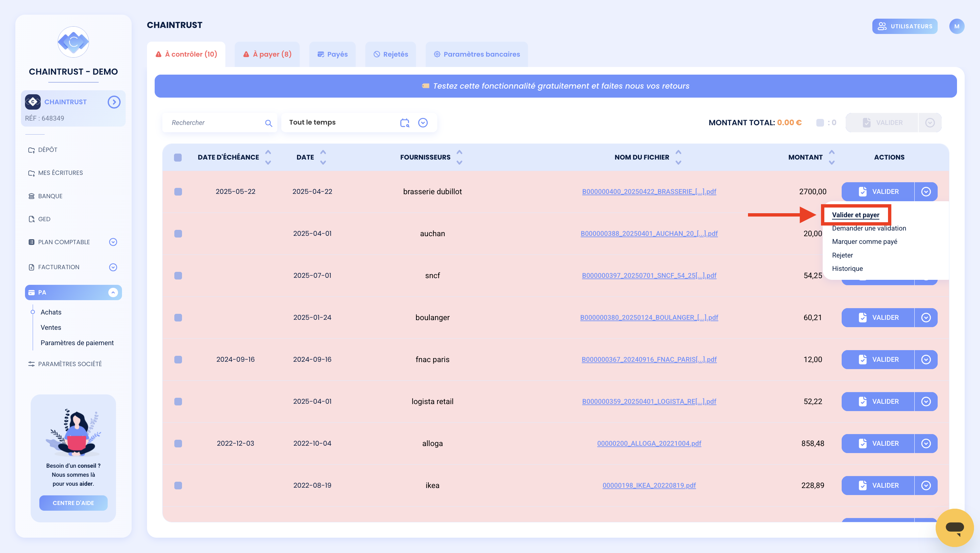Click the Chaintrust company arrow icon

tap(114, 102)
